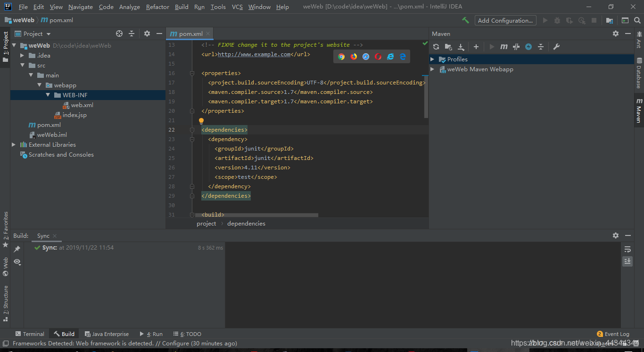The height and width of the screenshot is (352, 644).
Task: Add Maven Projects with plus icon
Action: tap(476, 47)
